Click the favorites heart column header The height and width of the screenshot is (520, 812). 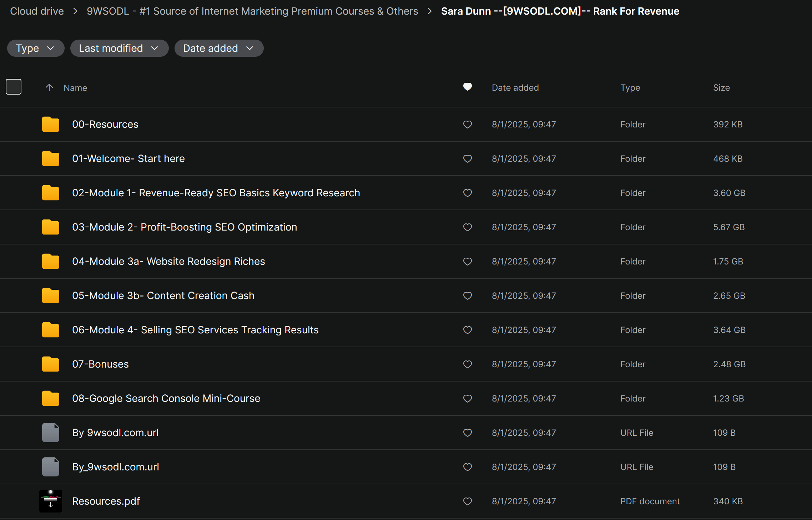click(x=467, y=87)
